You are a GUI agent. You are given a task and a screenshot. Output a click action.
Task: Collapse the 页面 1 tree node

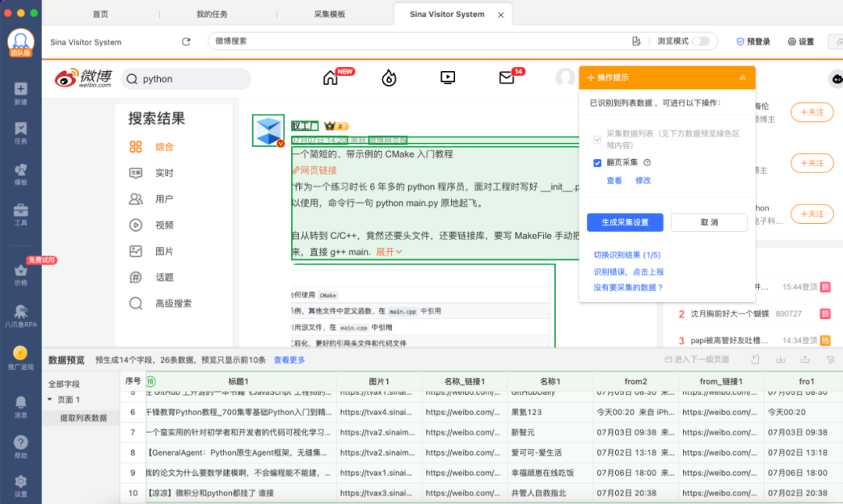tap(50, 399)
